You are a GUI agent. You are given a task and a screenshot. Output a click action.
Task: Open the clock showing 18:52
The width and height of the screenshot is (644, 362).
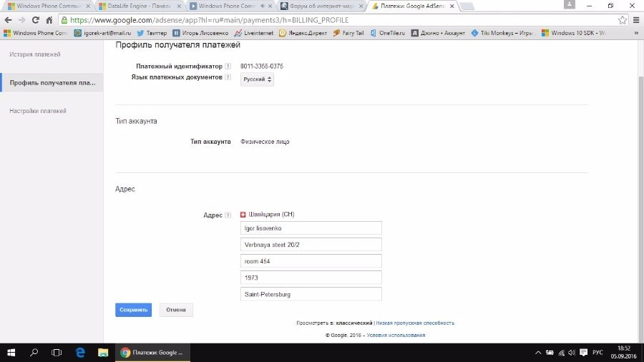point(623,353)
